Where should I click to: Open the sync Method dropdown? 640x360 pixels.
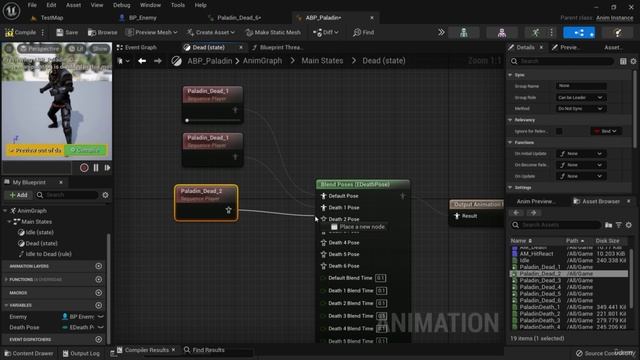[x=581, y=109]
